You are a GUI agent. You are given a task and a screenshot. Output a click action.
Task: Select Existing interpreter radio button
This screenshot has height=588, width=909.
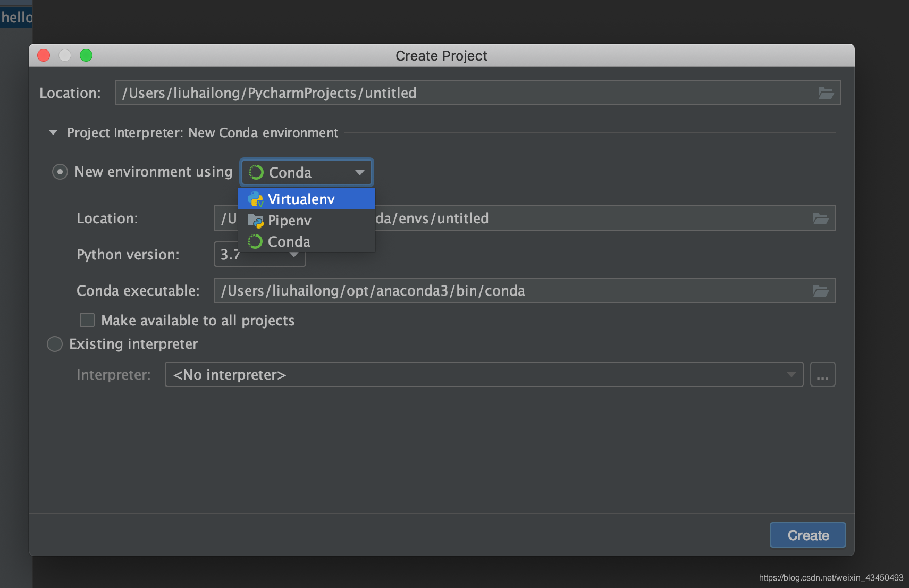pos(55,344)
